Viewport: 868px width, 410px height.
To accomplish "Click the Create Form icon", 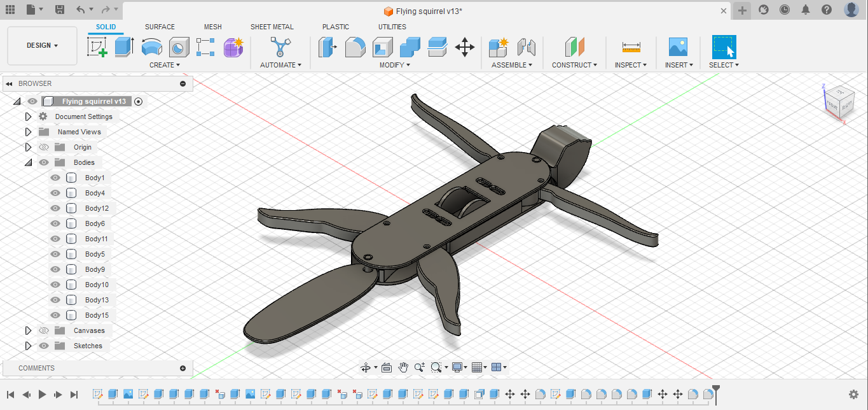I will point(233,47).
